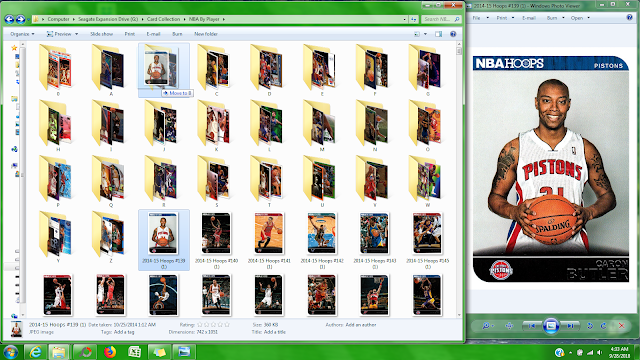Play slide show in Photo Viewer
The height and width of the screenshot is (360, 640).
click(551, 325)
